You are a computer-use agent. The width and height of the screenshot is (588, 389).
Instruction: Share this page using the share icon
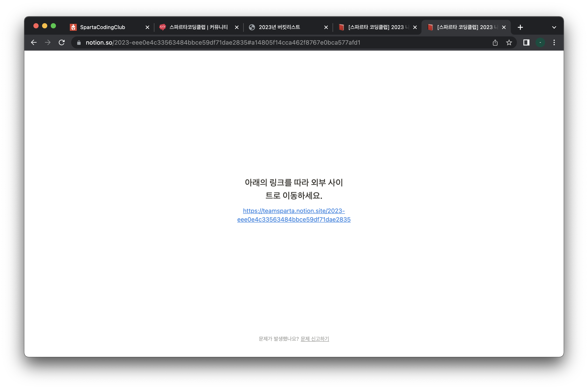point(495,43)
